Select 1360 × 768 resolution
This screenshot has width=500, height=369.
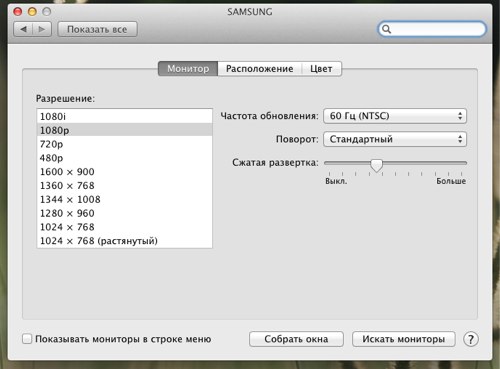[124, 185]
